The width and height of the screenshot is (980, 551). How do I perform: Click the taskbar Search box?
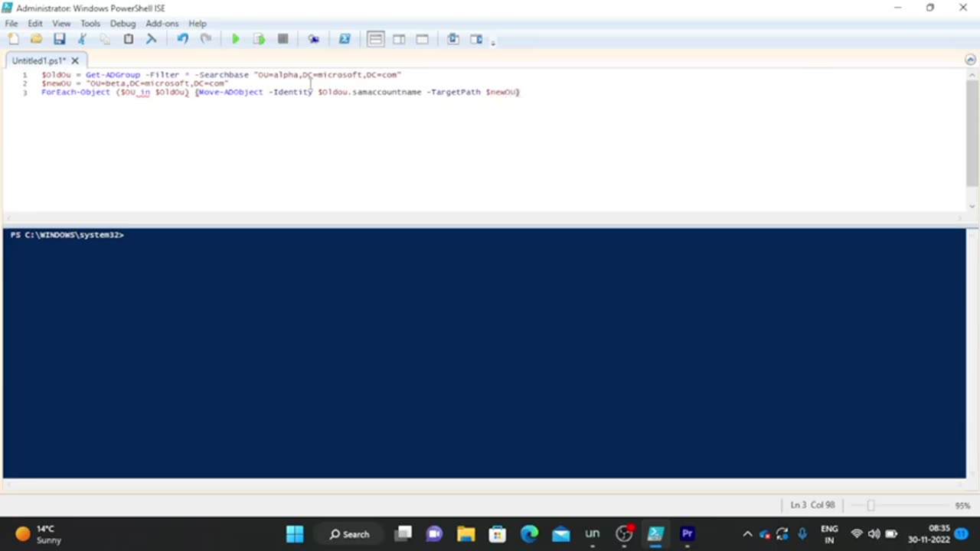pos(350,534)
